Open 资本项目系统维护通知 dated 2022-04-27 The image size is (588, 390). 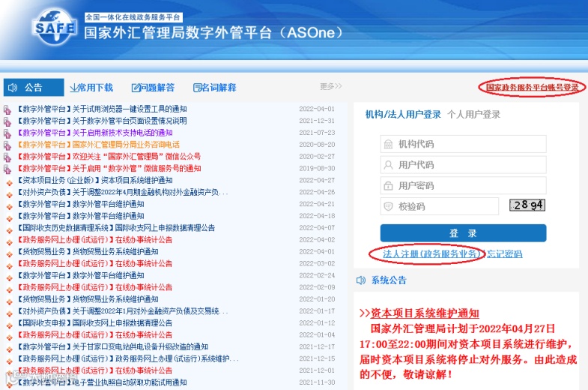[95, 180]
